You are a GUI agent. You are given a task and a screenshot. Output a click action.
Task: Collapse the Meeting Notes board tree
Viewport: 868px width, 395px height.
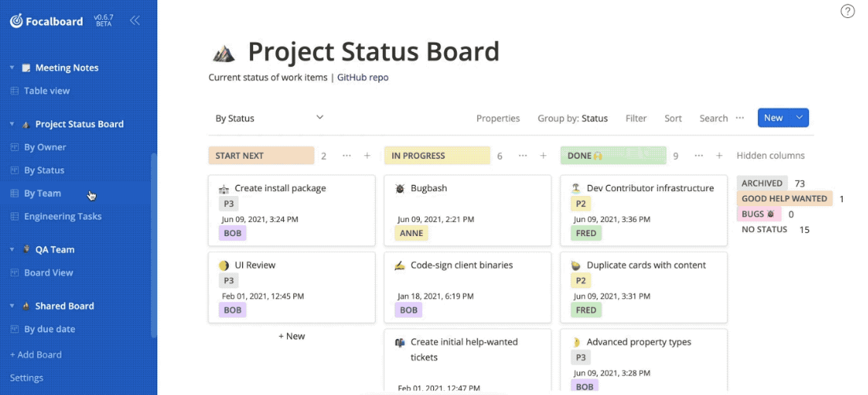[x=12, y=68]
